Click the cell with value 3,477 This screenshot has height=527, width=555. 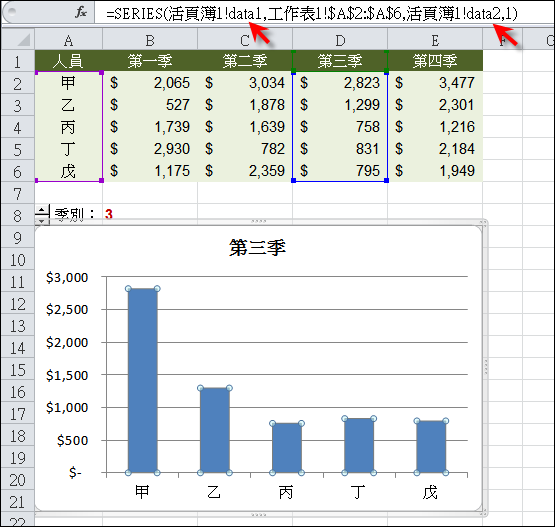tap(435, 83)
